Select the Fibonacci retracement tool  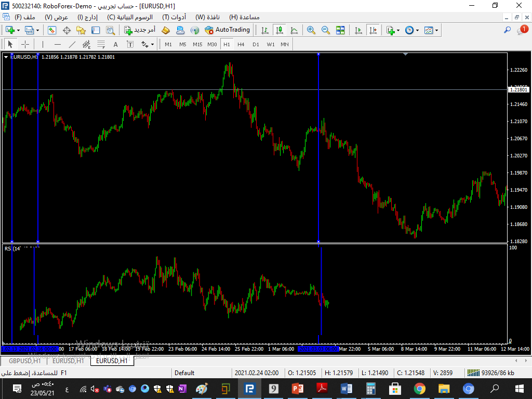point(101,45)
